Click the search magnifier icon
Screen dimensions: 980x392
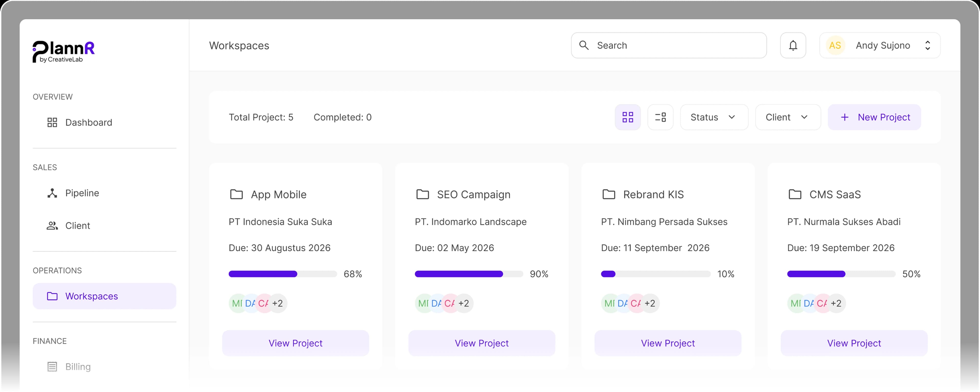584,45
